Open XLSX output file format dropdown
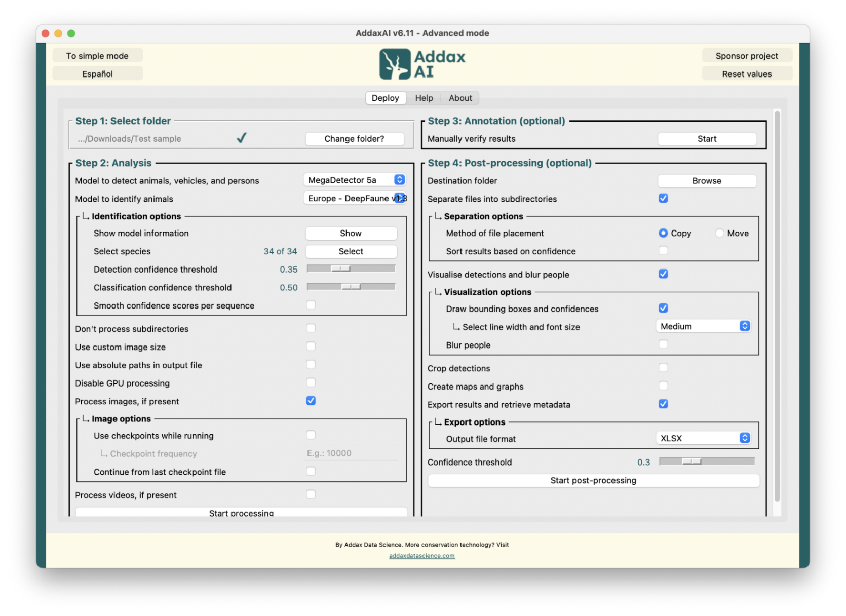The width and height of the screenshot is (846, 616). pos(703,438)
